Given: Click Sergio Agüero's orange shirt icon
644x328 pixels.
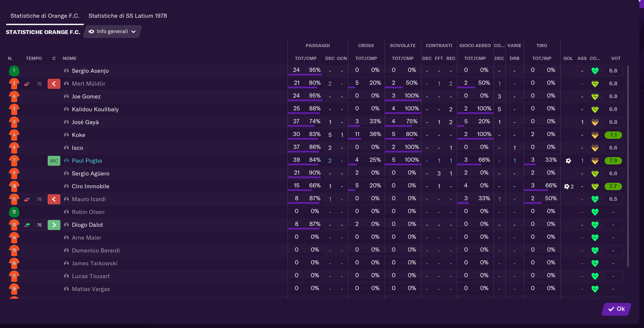Looking at the screenshot, I should tap(14, 173).
